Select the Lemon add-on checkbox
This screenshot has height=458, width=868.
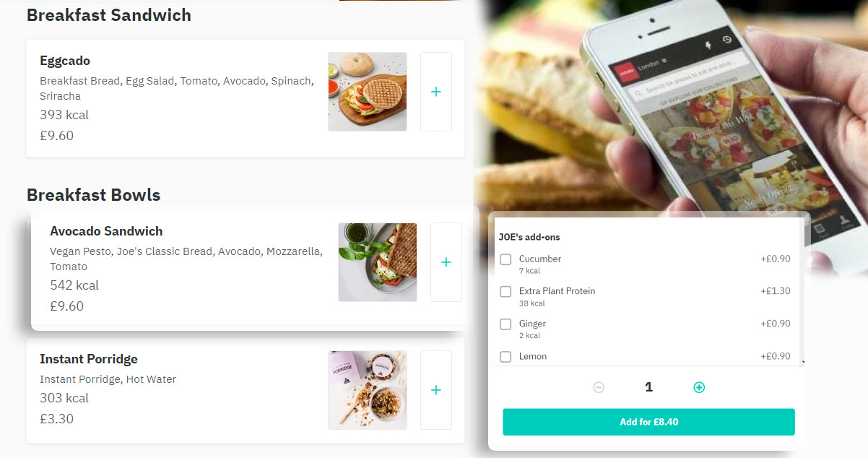[505, 357]
